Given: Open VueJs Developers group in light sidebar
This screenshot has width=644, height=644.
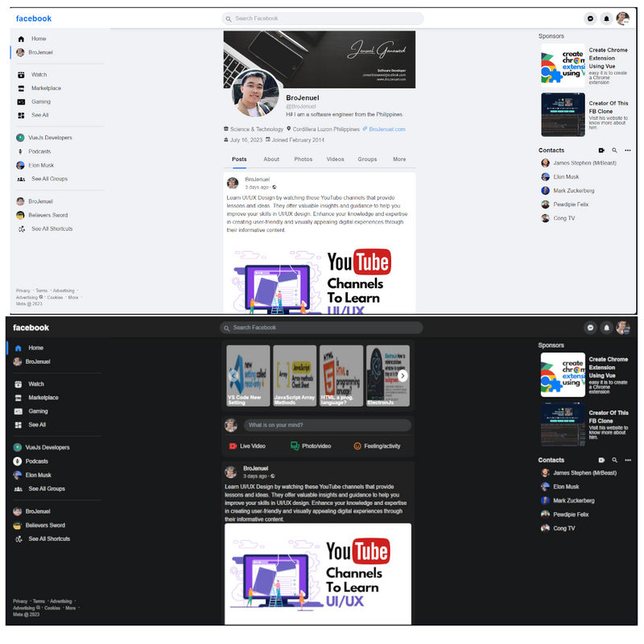Looking at the screenshot, I should point(44,138).
